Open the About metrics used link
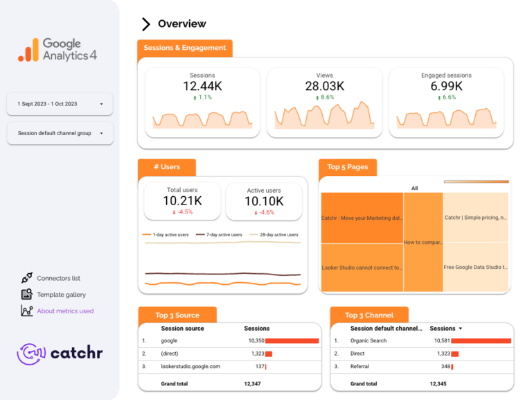This screenshot has width=532, height=400. [65, 311]
